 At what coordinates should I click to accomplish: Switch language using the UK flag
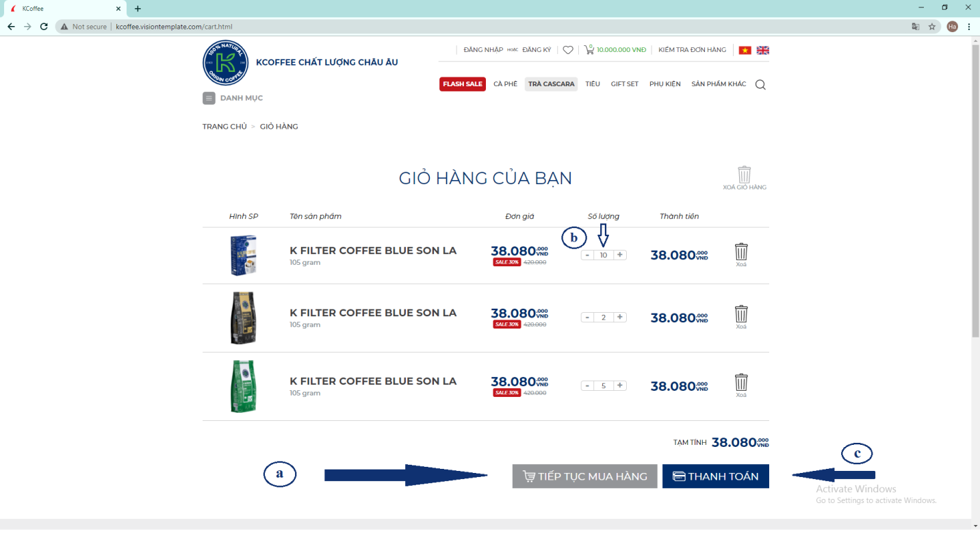pos(762,50)
